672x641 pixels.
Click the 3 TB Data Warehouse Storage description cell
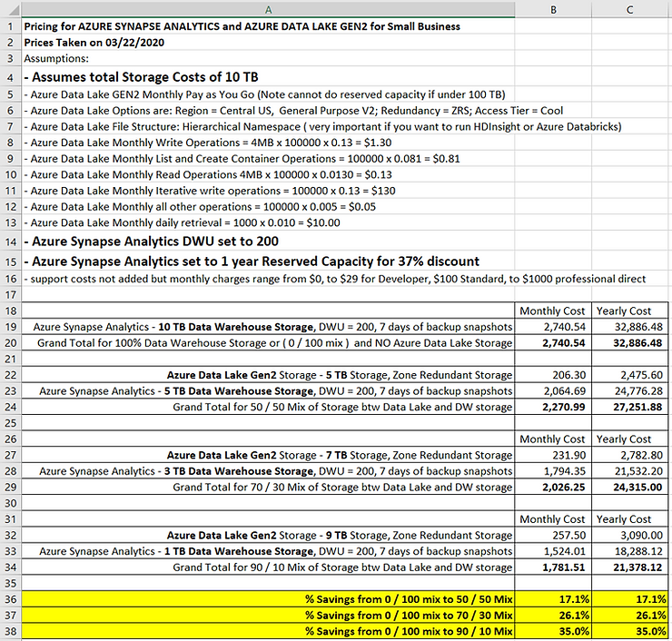pyautogui.click(x=268, y=471)
